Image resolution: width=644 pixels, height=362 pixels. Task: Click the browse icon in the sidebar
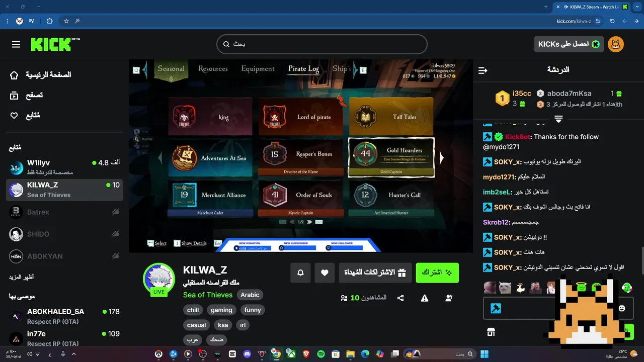tap(14, 95)
